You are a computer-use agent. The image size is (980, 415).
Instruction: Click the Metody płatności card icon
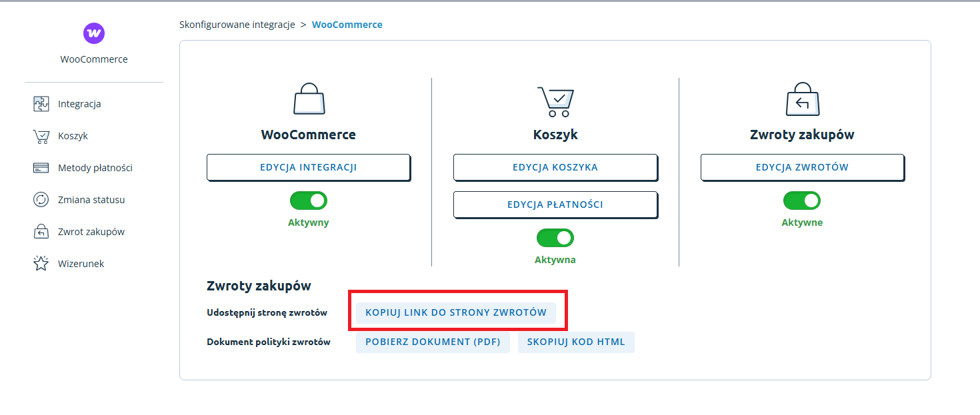(x=41, y=168)
